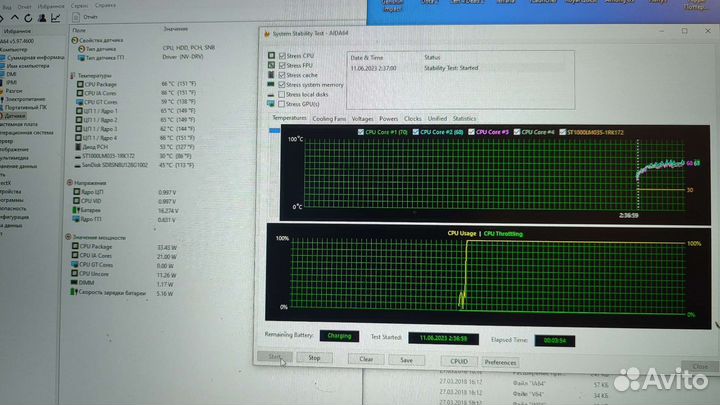Image resolution: width=720 pixels, height=405 pixels.
Task: Click the CPU Package temperature row icon
Action: point(80,84)
